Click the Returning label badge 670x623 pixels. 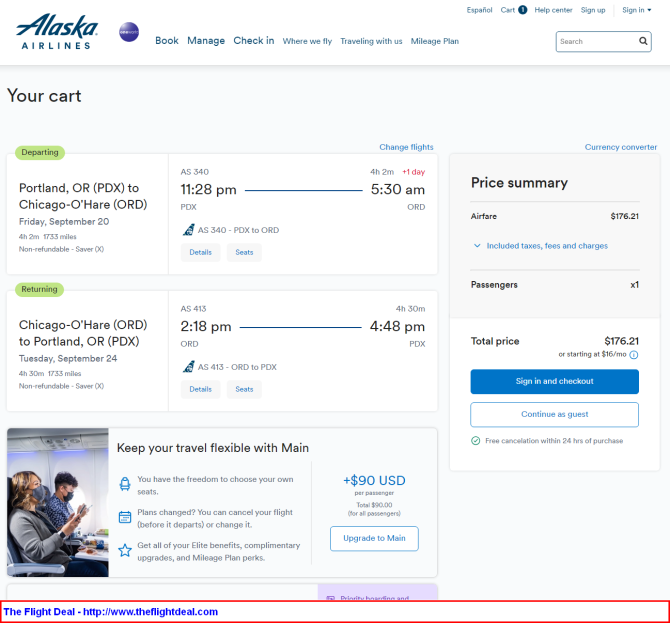(39, 289)
